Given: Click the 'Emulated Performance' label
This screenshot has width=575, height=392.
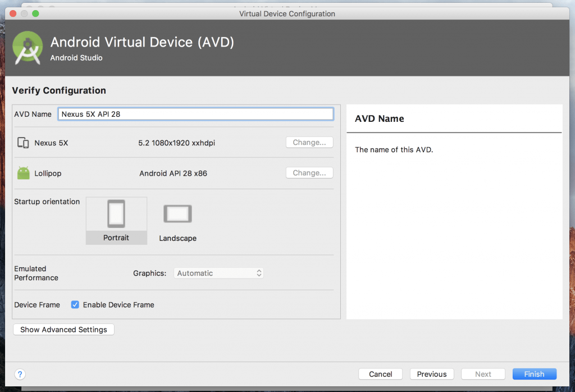Looking at the screenshot, I should [36, 273].
